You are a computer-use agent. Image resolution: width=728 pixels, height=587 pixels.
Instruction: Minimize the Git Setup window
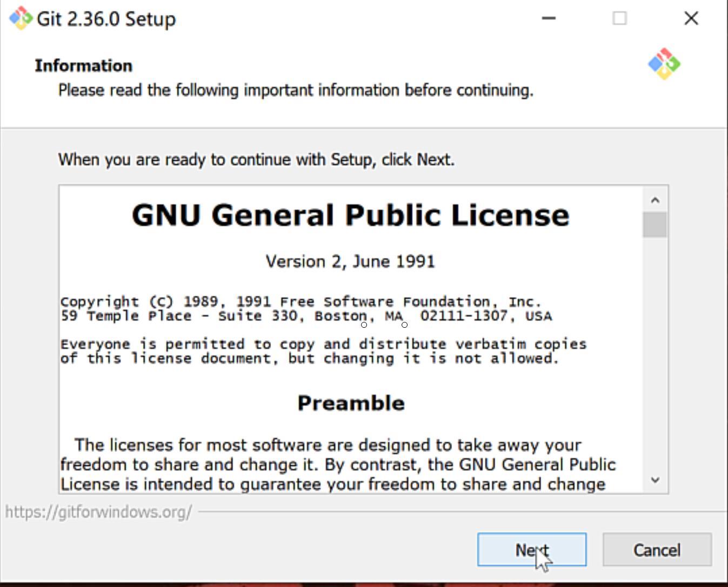point(549,18)
